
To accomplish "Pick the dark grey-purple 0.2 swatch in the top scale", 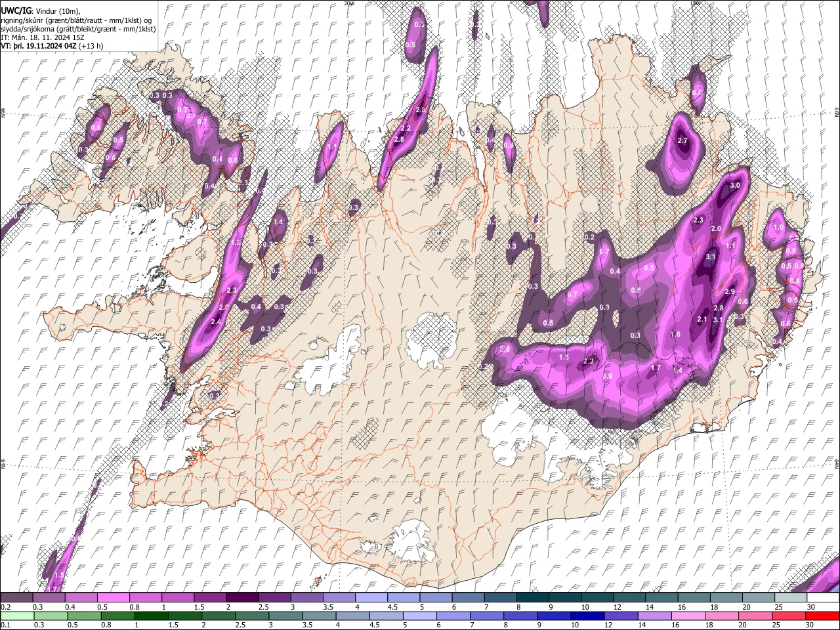I will (x=16, y=598).
